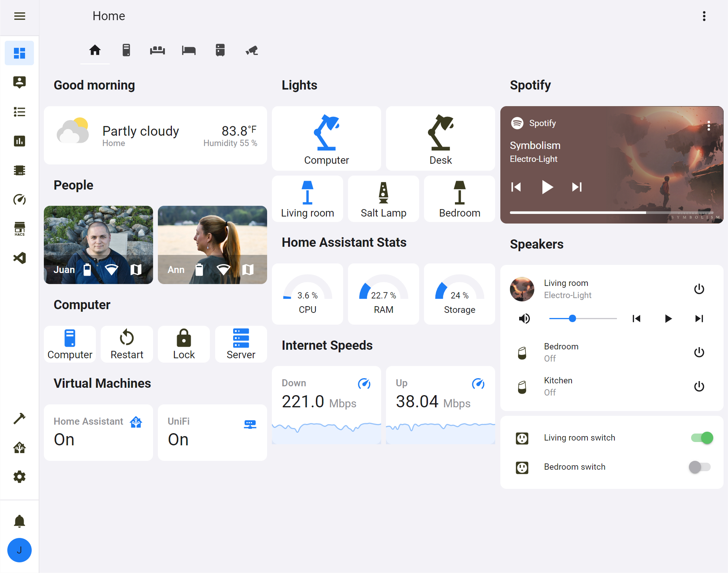Click the Restart icon under Computer
This screenshot has width=728, height=573.
coord(127,344)
